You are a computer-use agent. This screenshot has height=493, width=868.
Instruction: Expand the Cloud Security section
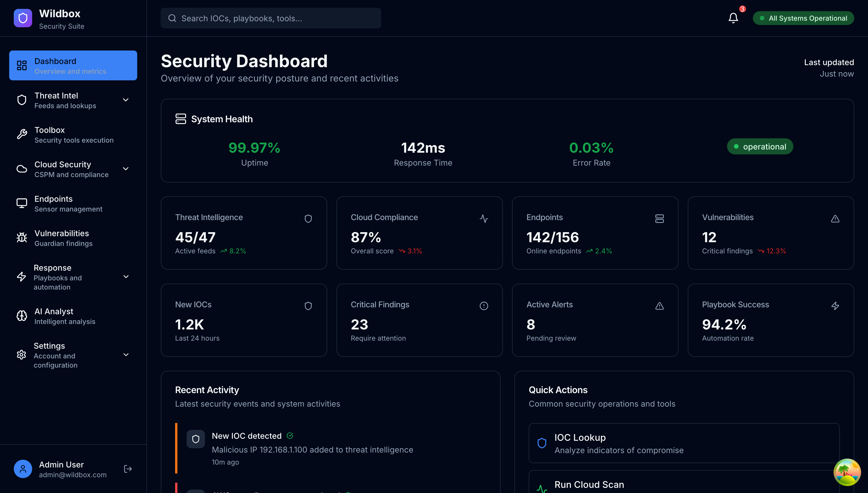(126, 169)
